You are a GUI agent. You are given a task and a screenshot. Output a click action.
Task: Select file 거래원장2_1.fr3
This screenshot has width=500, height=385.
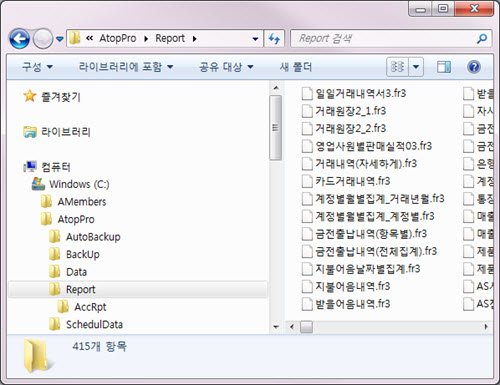pyautogui.click(x=344, y=111)
